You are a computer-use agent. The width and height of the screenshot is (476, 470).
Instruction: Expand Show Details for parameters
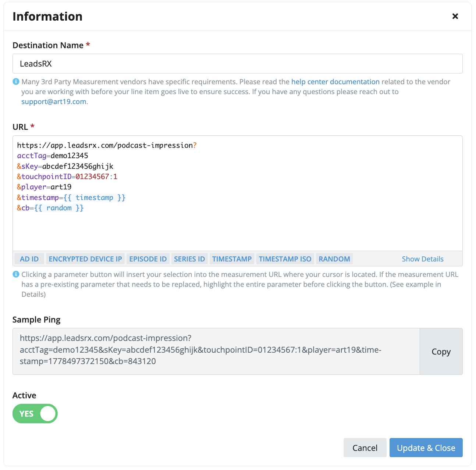coord(423,259)
